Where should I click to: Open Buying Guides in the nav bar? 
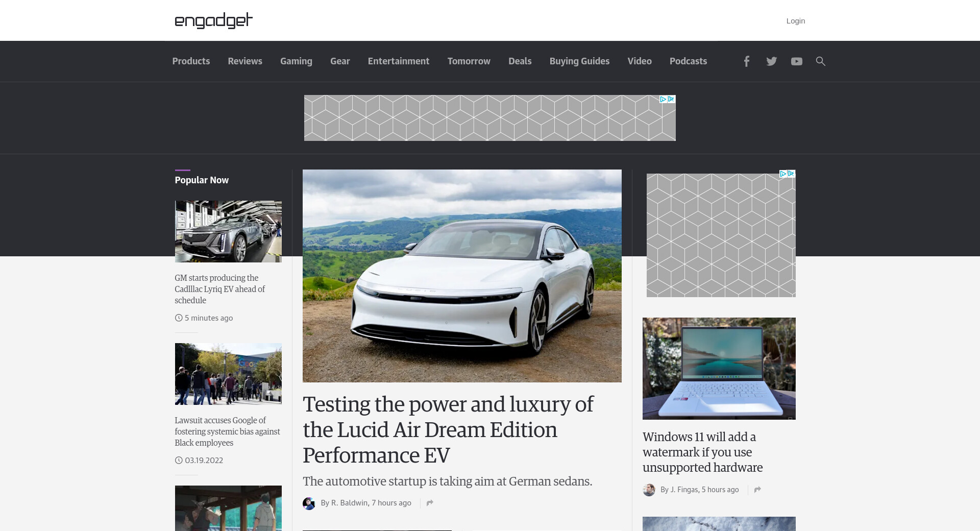click(x=580, y=61)
